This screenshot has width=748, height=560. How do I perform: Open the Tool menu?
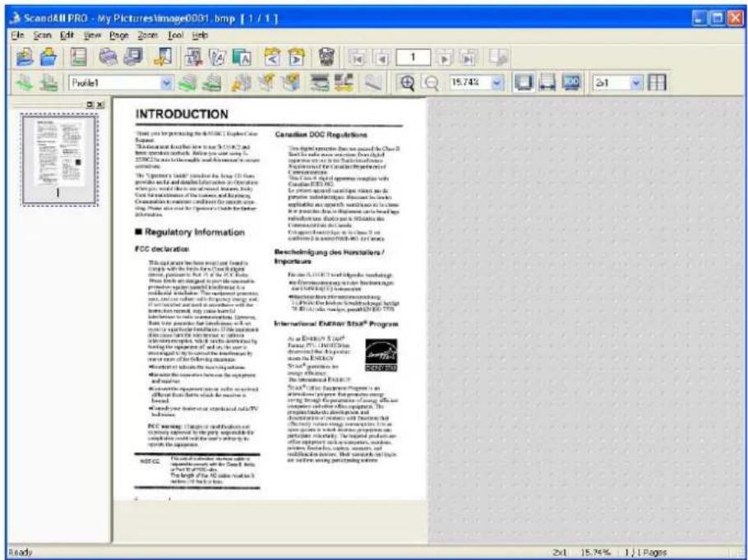[175, 35]
